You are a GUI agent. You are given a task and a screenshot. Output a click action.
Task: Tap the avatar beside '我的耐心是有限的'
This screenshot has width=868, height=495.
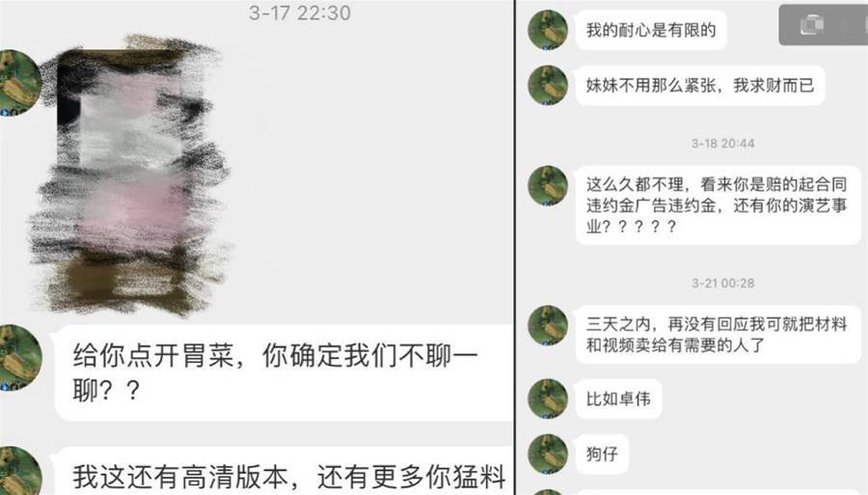(x=548, y=30)
